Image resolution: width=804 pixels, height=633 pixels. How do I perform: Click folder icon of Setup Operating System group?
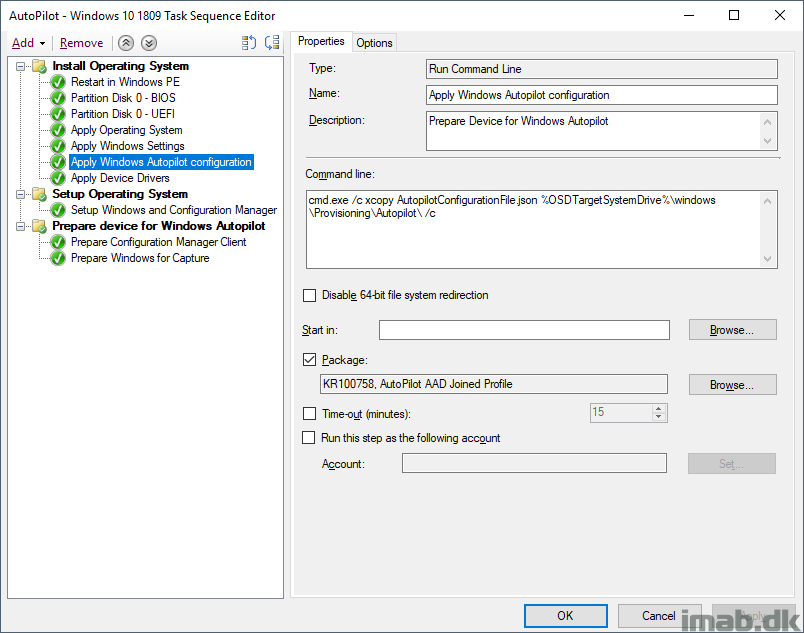click(39, 194)
